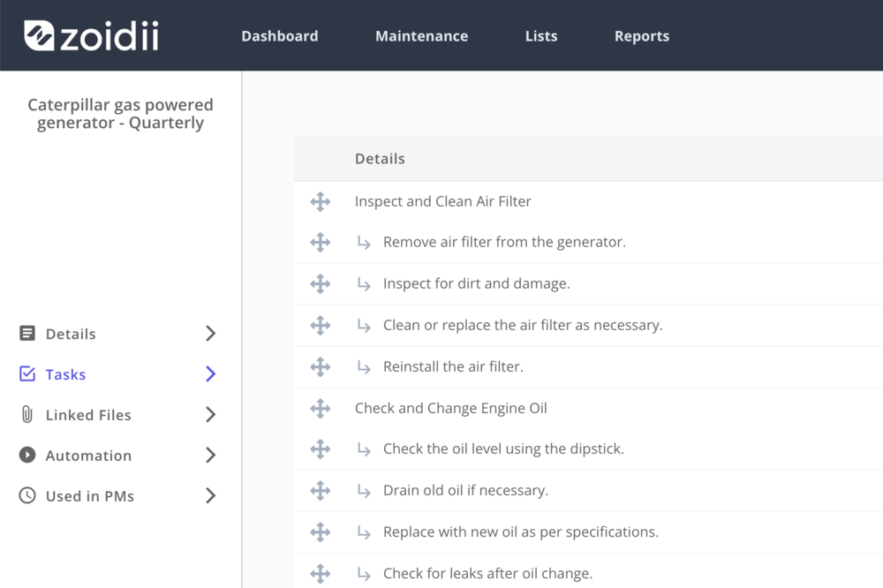The height and width of the screenshot is (588, 883).
Task: Click the Used in PMs clock icon
Action: [27, 495]
